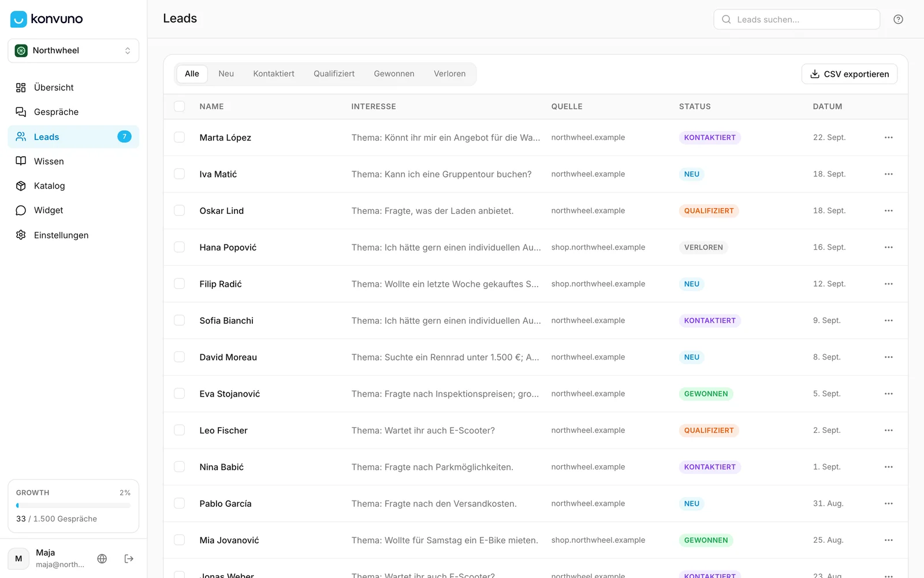This screenshot has height=578, width=924.
Task: Open row actions for Iva Matić
Action: pos(888,174)
